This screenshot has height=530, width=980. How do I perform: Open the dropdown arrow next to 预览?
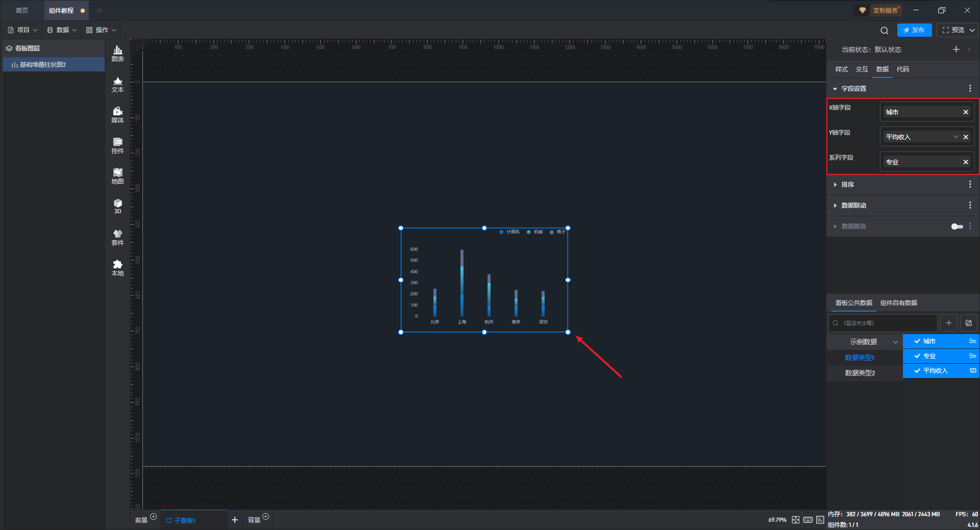pyautogui.click(x=972, y=30)
